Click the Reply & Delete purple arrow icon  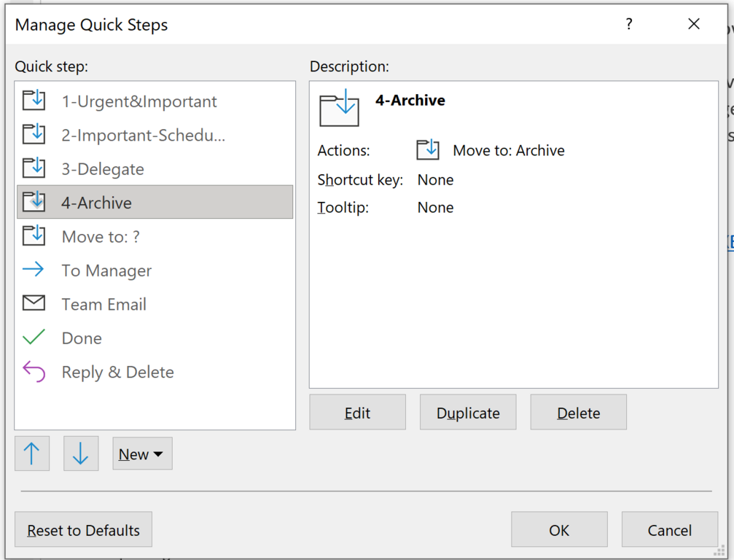click(34, 371)
